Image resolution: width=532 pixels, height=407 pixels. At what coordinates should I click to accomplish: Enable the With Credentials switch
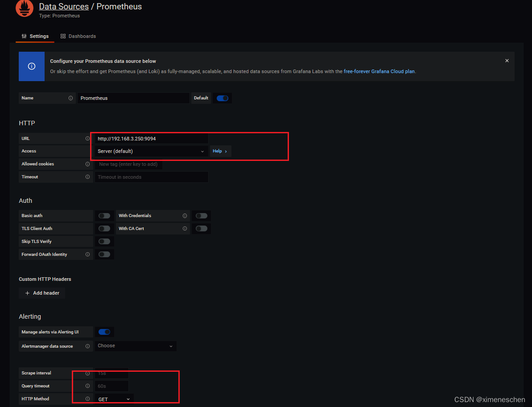pyautogui.click(x=201, y=216)
